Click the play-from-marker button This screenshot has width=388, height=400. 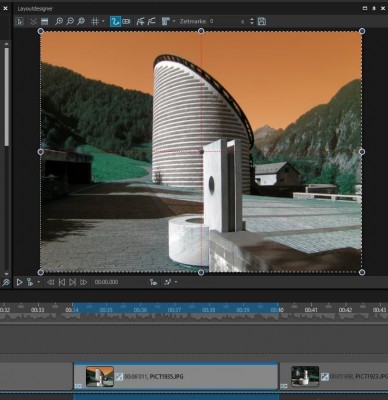pos(30,282)
